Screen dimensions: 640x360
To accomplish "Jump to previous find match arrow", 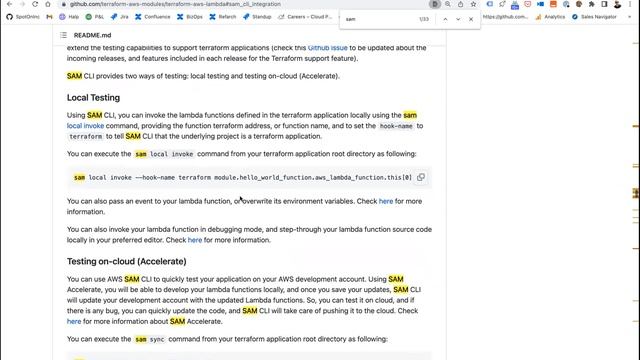I will [445, 19].
